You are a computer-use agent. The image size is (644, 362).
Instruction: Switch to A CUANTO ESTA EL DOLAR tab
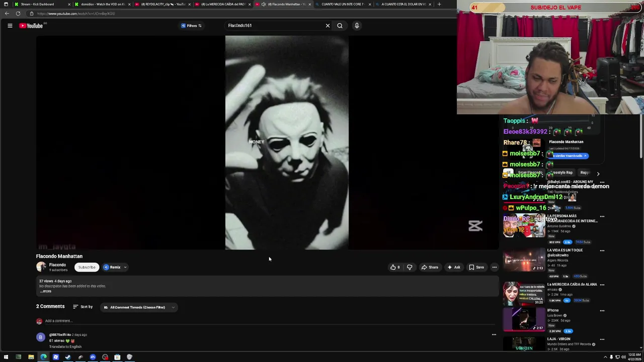click(403, 4)
